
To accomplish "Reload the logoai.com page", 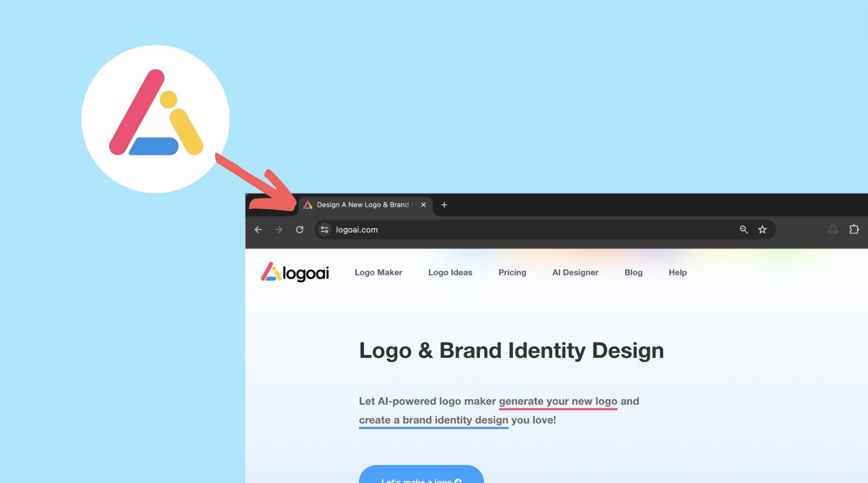I will point(300,230).
